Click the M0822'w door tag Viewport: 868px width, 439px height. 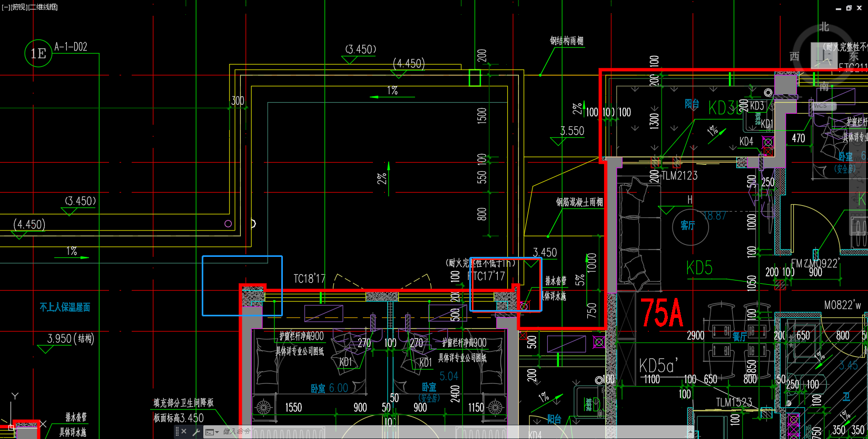[843, 305]
